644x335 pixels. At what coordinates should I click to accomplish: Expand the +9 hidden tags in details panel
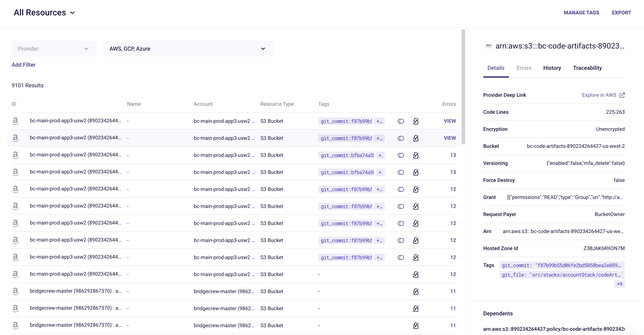(619, 284)
